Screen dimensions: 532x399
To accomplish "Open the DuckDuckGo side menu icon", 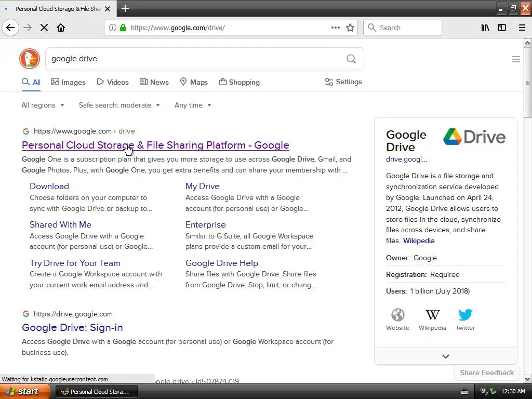I will [516, 59].
